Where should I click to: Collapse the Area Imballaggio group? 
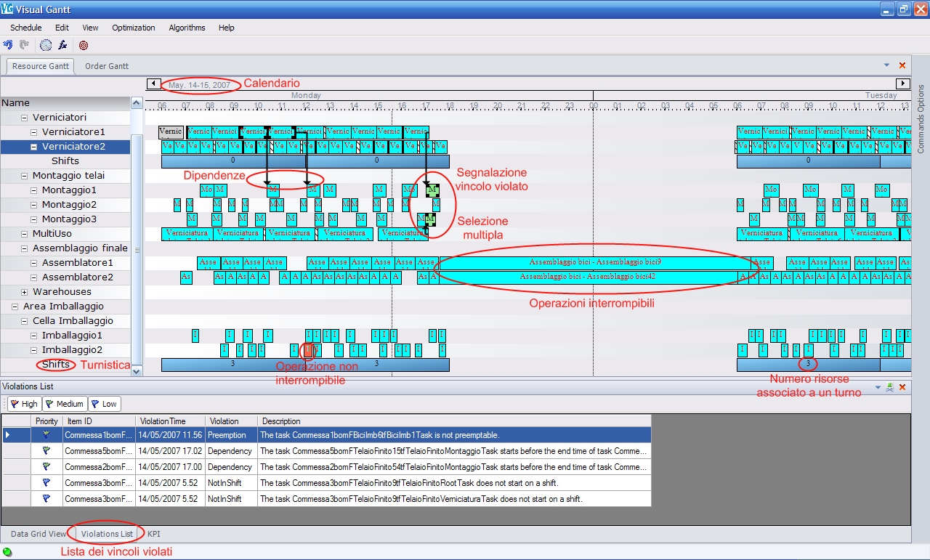pyautogui.click(x=15, y=307)
